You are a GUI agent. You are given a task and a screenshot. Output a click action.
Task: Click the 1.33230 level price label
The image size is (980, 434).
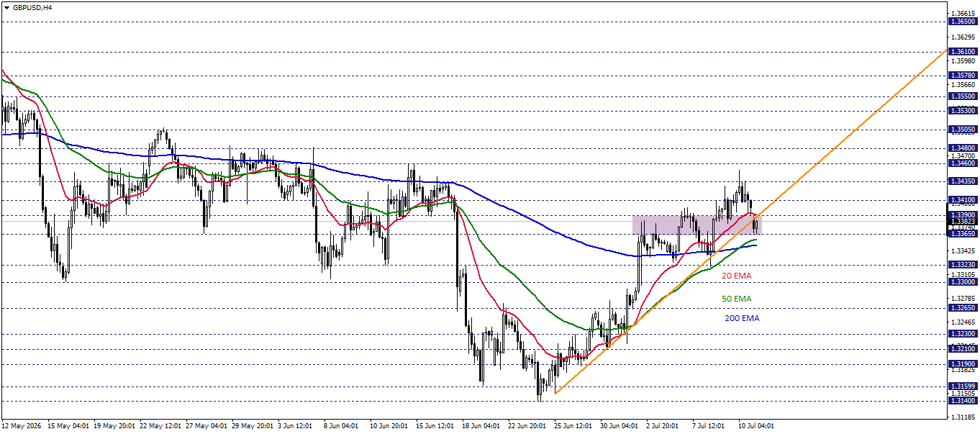pyautogui.click(x=963, y=265)
